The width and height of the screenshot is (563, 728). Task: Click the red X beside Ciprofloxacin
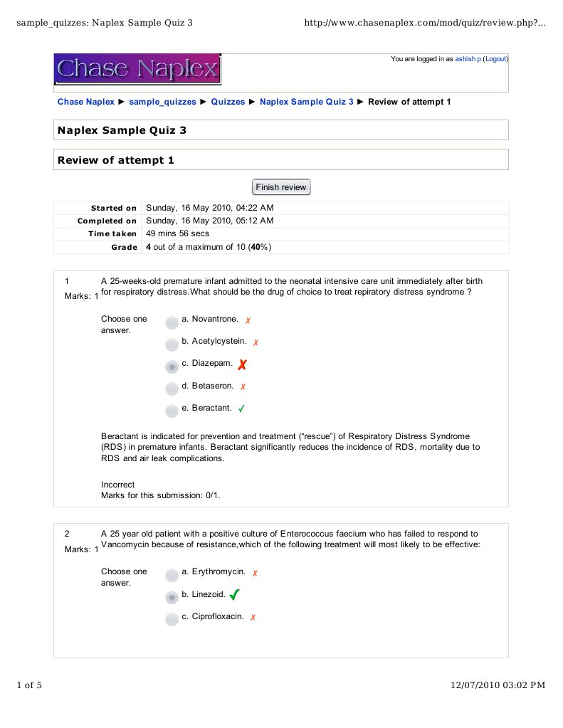[x=253, y=618]
